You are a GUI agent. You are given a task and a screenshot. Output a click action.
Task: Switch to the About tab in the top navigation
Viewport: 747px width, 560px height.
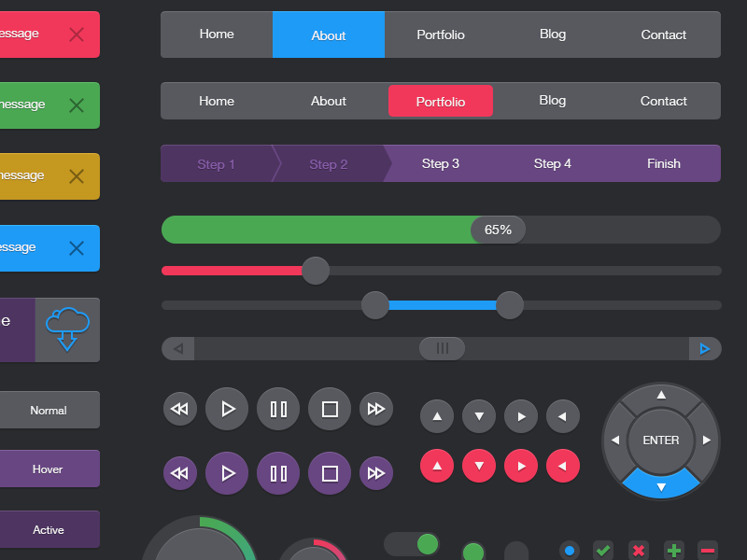[x=328, y=35]
